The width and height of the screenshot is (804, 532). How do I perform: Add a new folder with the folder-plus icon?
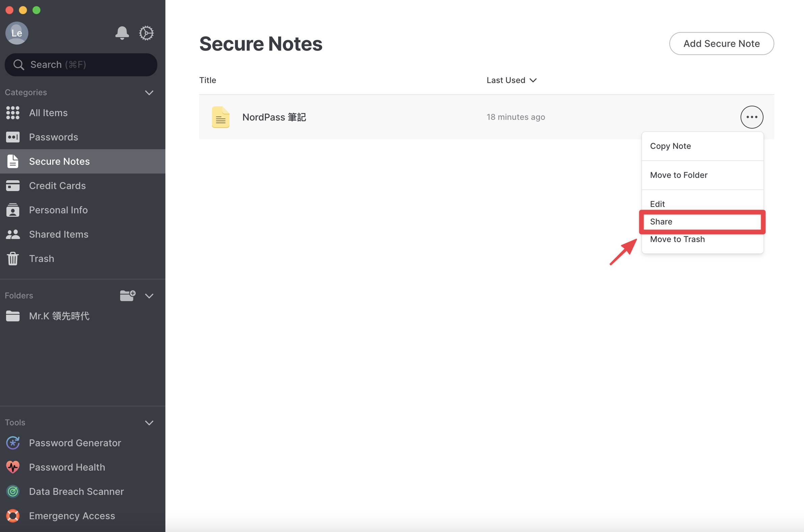click(x=128, y=295)
